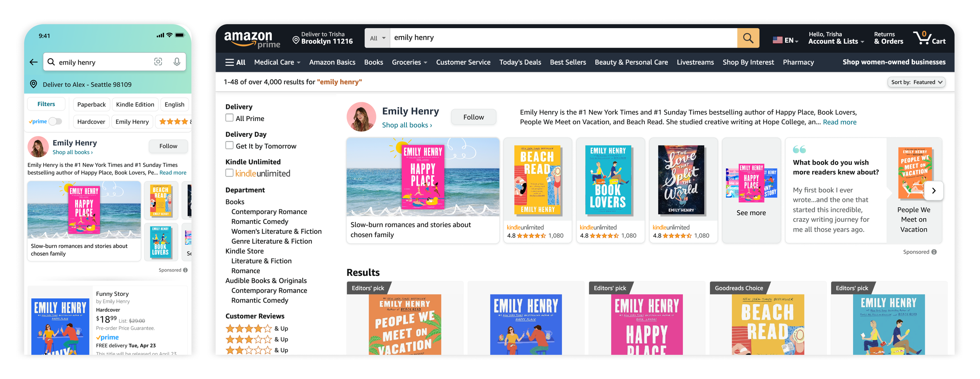
Task: Filter by 3 stars & Up
Action: 257,339
